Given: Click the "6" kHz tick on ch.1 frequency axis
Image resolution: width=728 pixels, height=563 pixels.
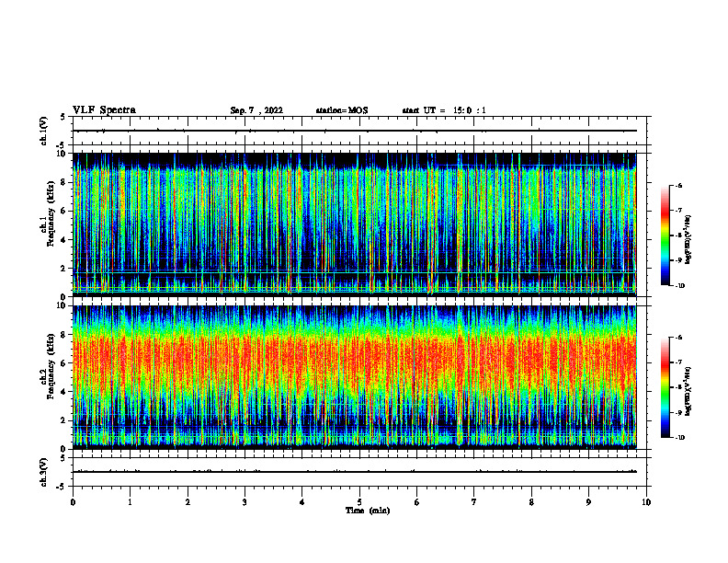Looking at the screenshot, I should [64, 212].
